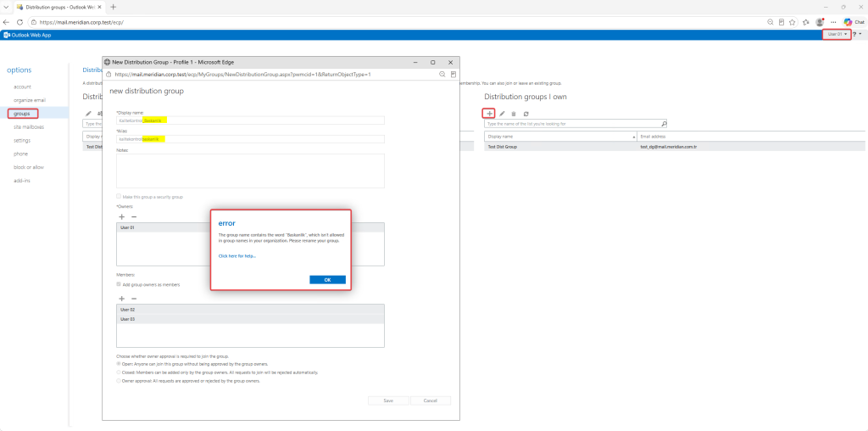The height and width of the screenshot is (431, 868).
Task: Refresh the owned distribution groups list
Action: (x=526, y=113)
